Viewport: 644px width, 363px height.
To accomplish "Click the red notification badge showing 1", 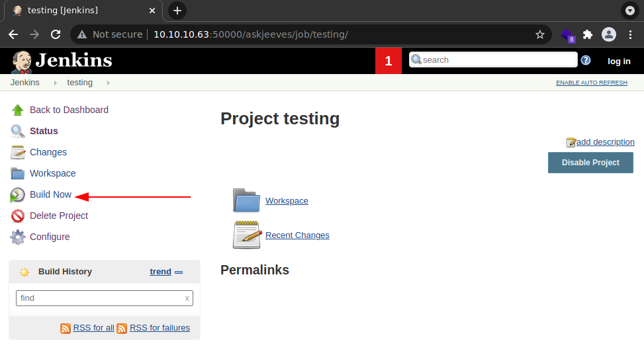I will (x=389, y=61).
